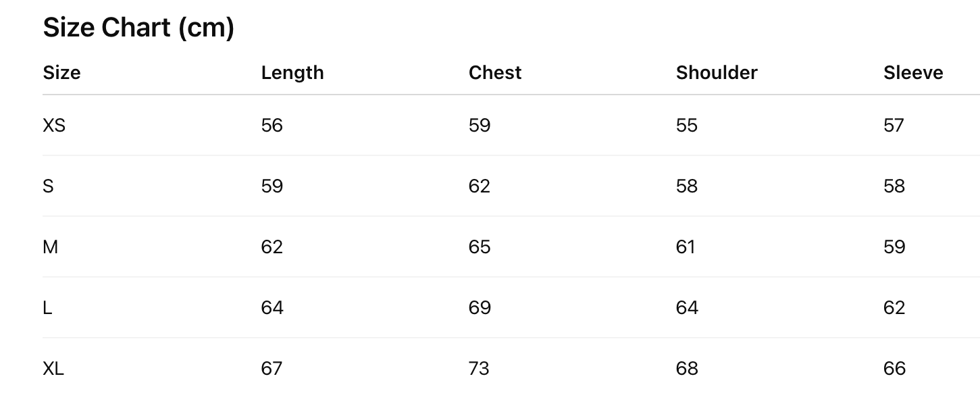Click the L chest value 69
The height and width of the screenshot is (414, 980).
[x=479, y=308]
